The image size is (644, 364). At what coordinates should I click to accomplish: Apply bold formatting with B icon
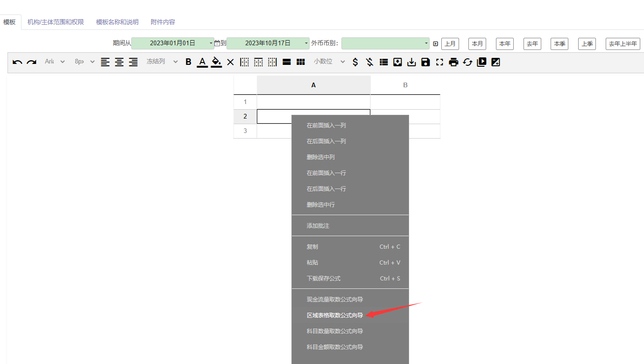188,62
